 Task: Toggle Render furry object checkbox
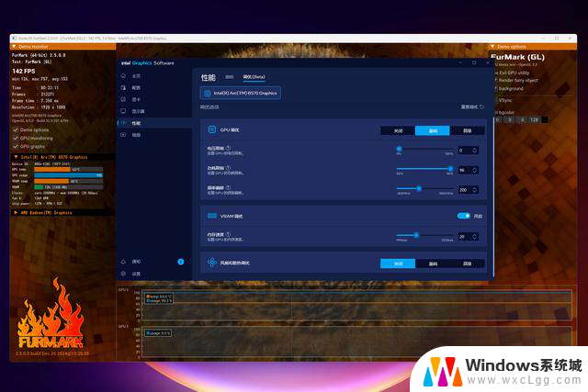coord(496,80)
